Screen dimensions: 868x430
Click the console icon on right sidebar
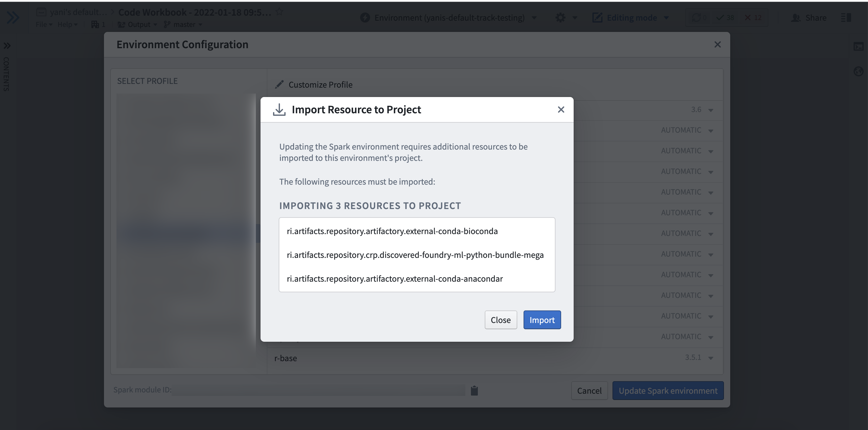tap(858, 46)
